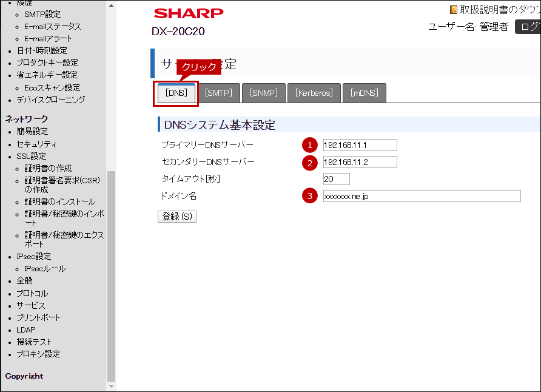Click the sidebar scrollbar up arrow
The width and height of the screenshot is (541, 392).
[111, 5]
